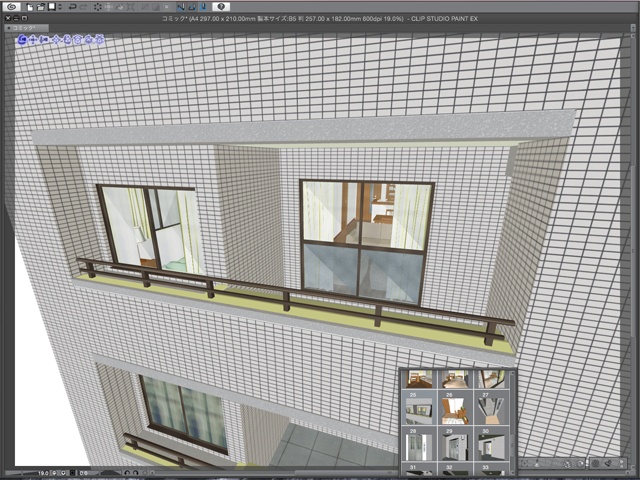Toggle Snap to Special Ruler
The height and width of the screenshot is (480, 640).
pyautogui.click(x=192, y=7)
